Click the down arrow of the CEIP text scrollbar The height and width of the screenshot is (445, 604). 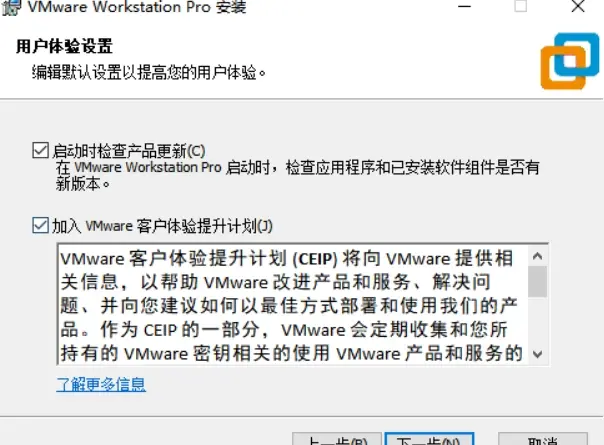[537, 354]
